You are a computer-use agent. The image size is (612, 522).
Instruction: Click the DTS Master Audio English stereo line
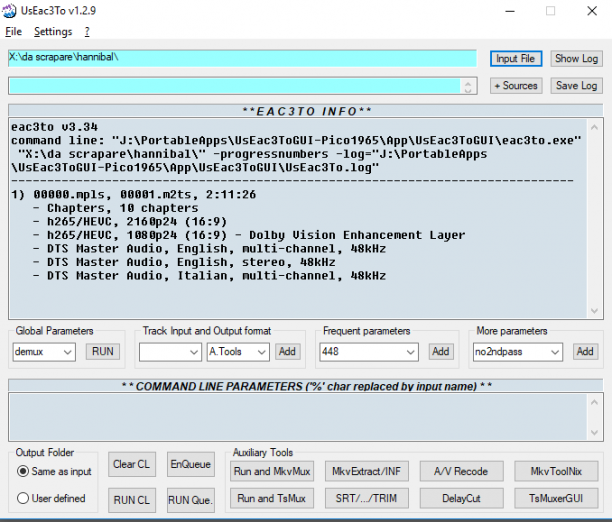point(184,262)
